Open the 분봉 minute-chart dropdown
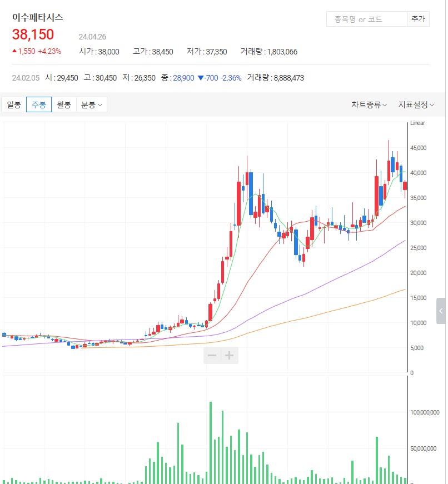The image size is (448, 484). point(92,104)
